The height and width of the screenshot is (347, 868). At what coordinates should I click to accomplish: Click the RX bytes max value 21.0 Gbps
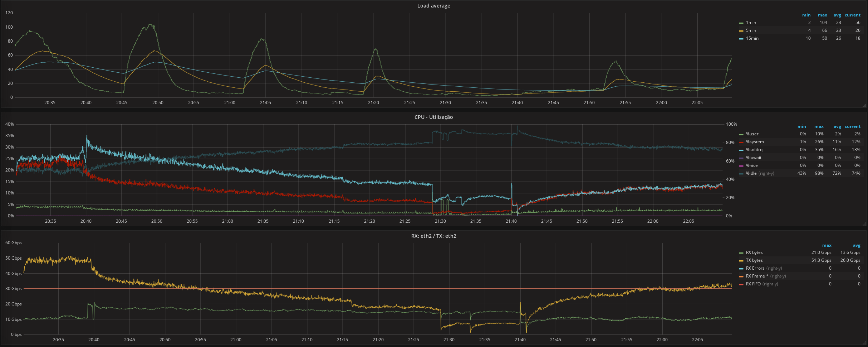[821, 252]
